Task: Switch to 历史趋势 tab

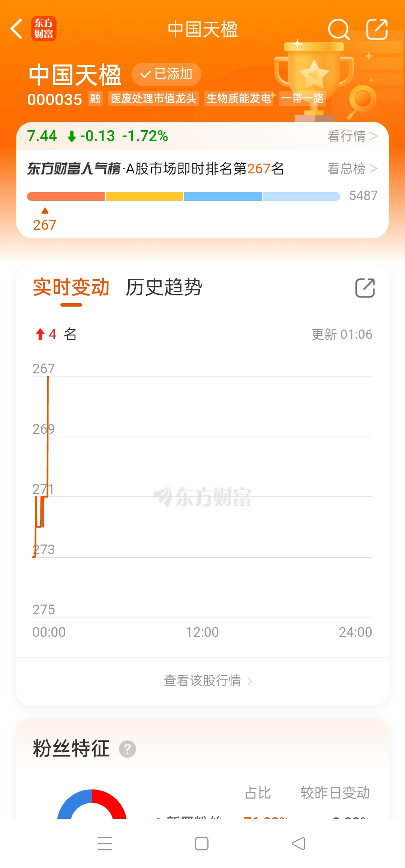Action: (164, 287)
